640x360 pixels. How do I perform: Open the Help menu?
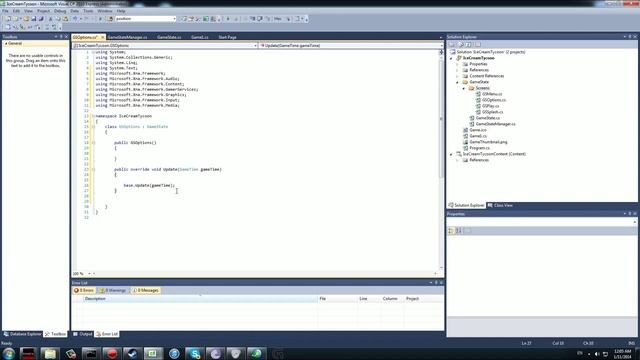[x=121, y=11]
